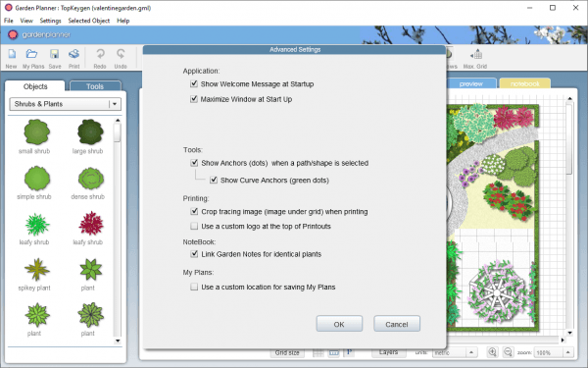The height and width of the screenshot is (368, 588).
Task: Click the blue P icon in bottom bar
Action: (349, 352)
